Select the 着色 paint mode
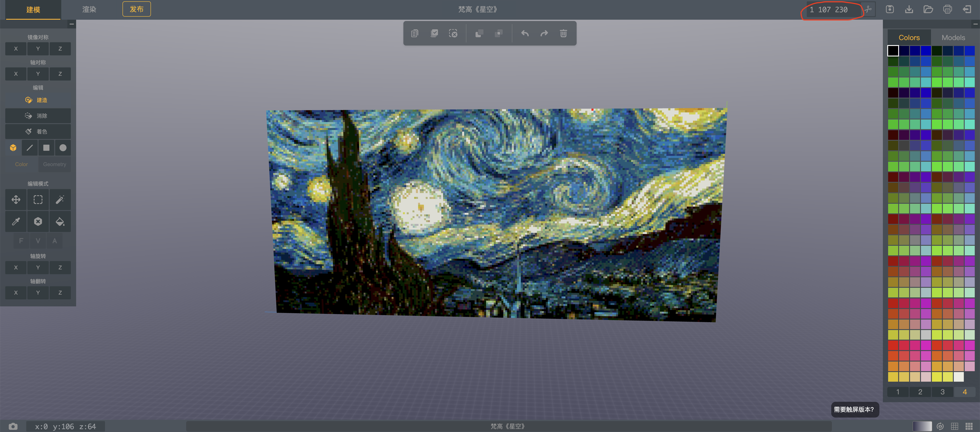 (38, 132)
